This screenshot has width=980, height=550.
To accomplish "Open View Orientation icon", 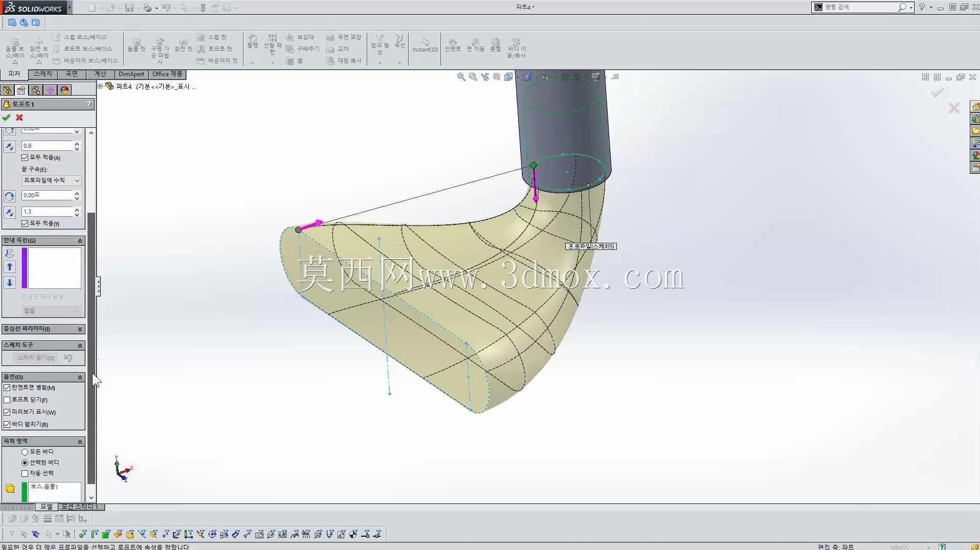I will pos(508,77).
